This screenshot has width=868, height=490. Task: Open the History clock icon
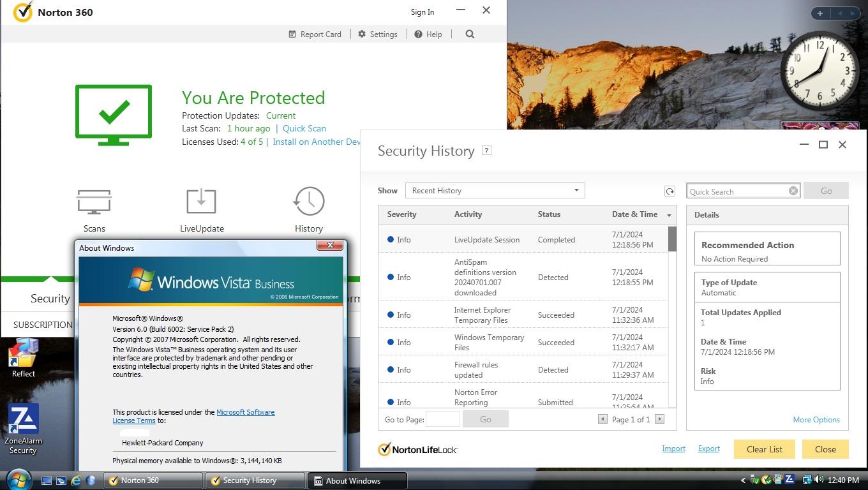click(309, 202)
